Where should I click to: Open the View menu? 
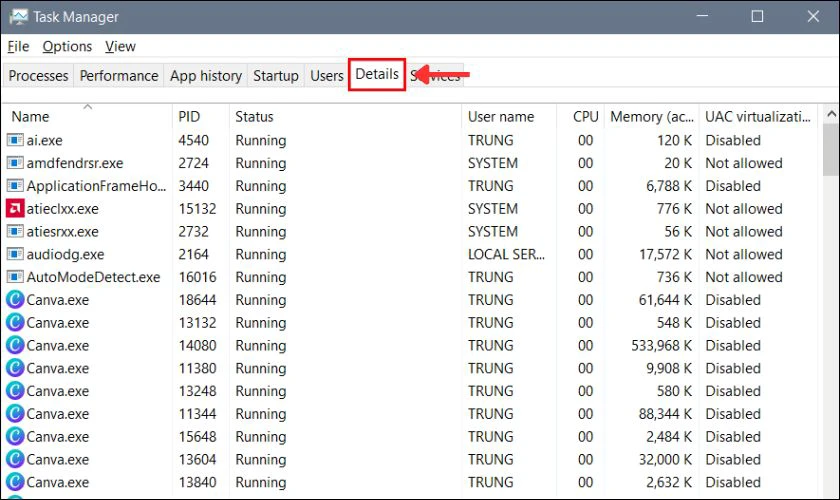tap(120, 47)
